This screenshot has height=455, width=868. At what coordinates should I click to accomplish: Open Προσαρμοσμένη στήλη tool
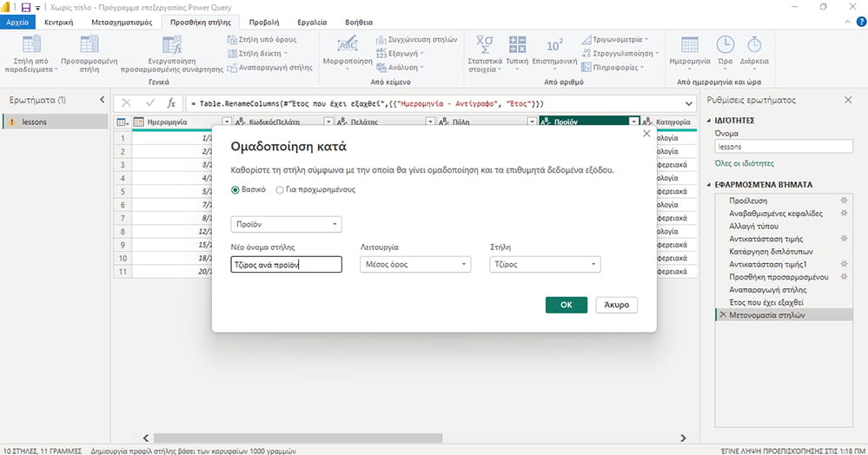89,54
